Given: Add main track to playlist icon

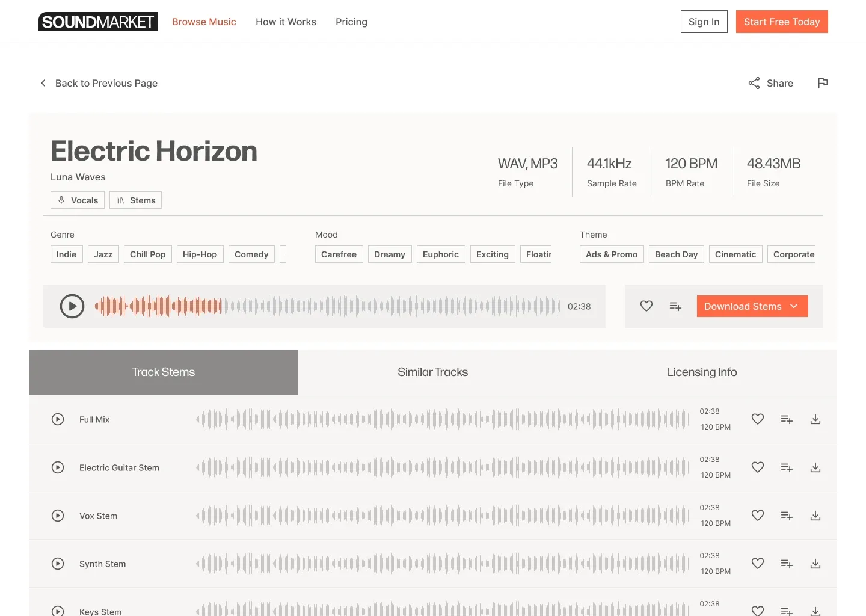Looking at the screenshot, I should [675, 306].
